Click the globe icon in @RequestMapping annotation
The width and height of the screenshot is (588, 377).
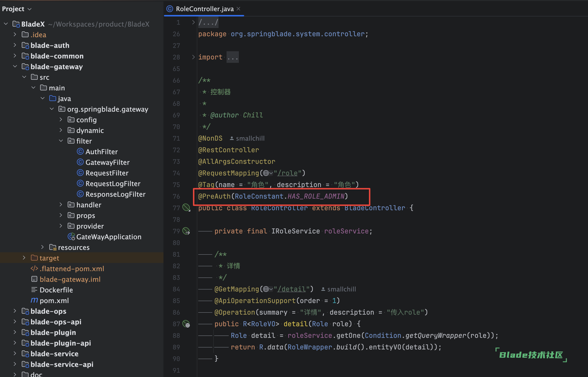266,173
